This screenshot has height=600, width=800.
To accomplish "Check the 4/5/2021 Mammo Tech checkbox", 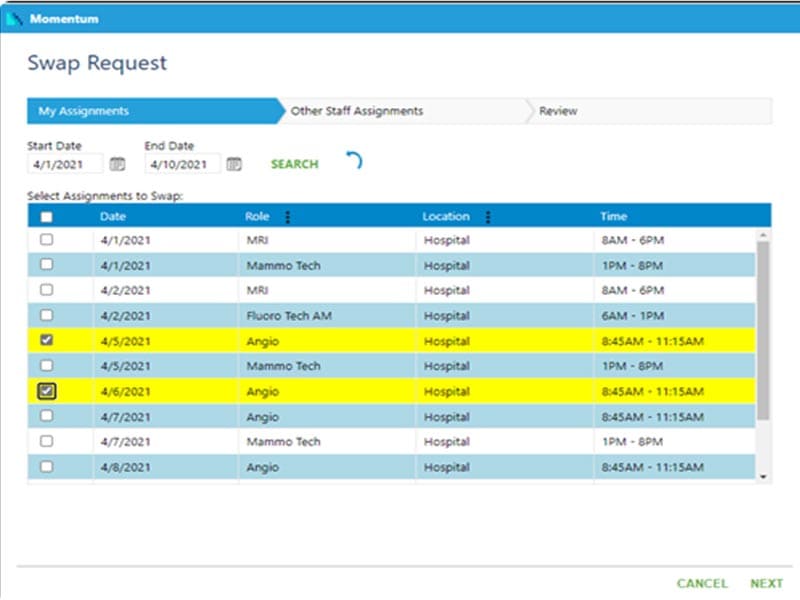I will [x=46, y=365].
